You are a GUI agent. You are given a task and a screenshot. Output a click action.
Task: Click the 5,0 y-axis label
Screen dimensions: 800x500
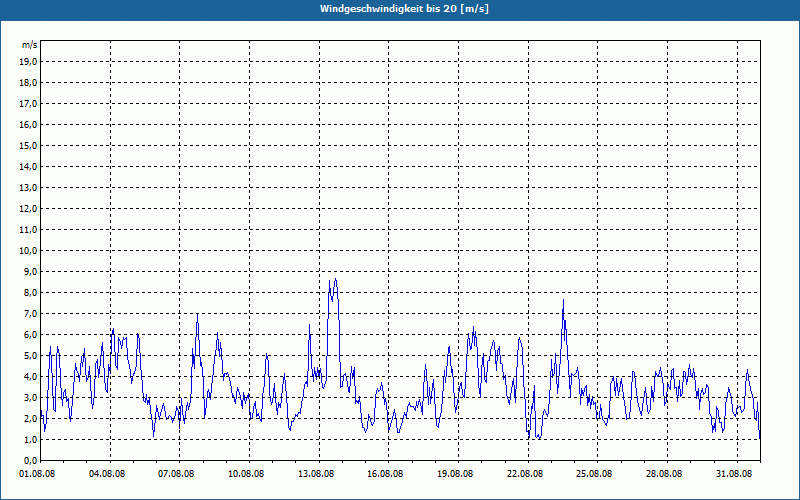tap(30, 355)
